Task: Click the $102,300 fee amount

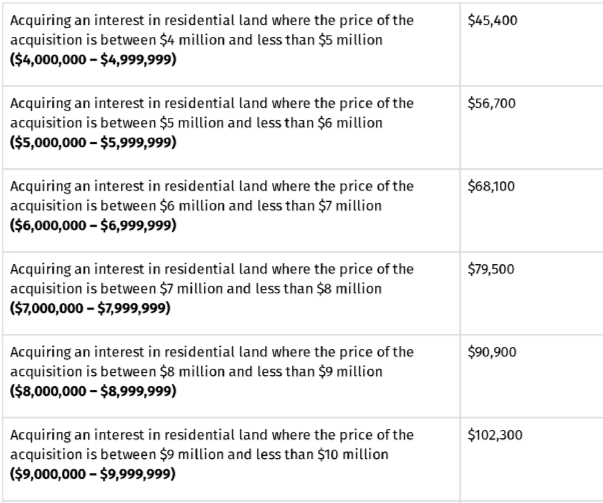Action: (x=495, y=435)
